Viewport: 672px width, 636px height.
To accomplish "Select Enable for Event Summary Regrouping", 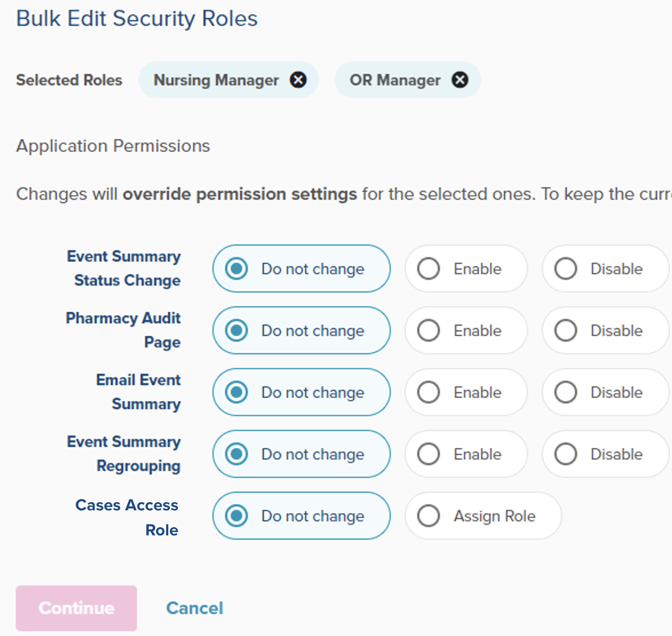I will pyautogui.click(x=466, y=454).
